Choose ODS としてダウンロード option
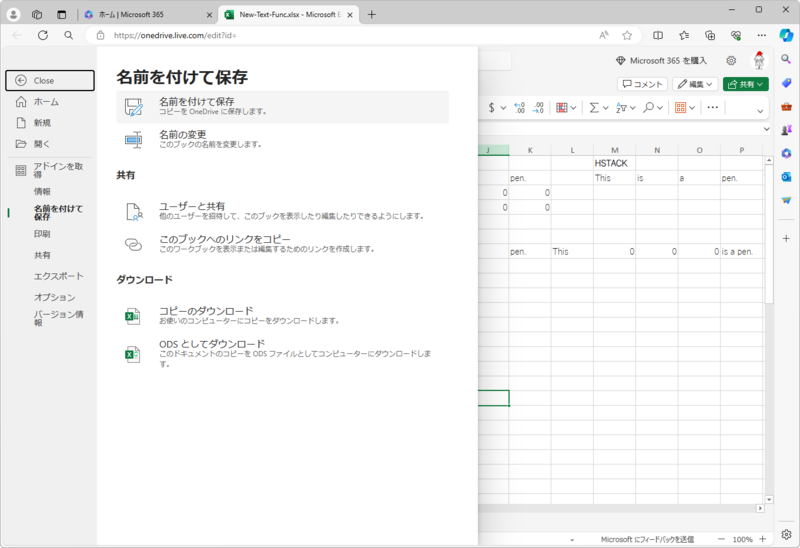 click(x=283, y=353)
